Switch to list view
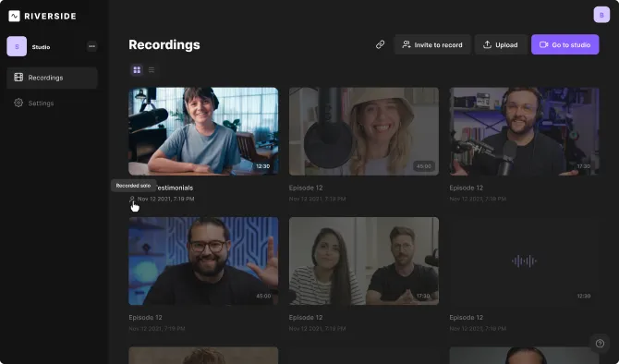Screen dimensions: 619x364 pyautogui.click(x=152, y=70)
